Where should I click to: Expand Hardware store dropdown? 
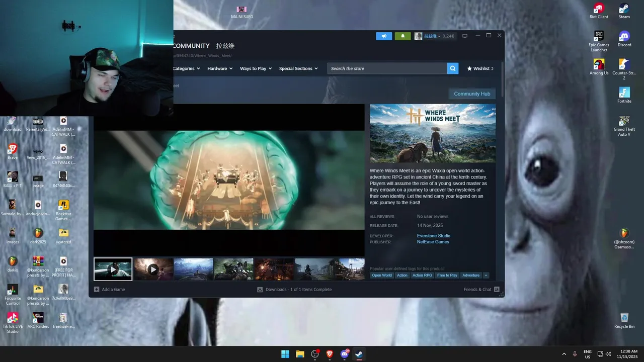(x=220, y=68)
